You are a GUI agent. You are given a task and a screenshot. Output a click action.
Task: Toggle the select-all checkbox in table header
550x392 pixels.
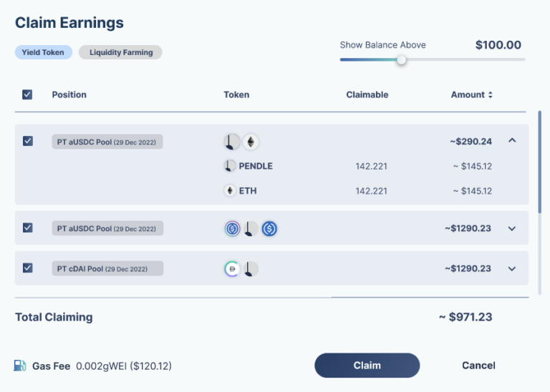(x=27, y=94)
